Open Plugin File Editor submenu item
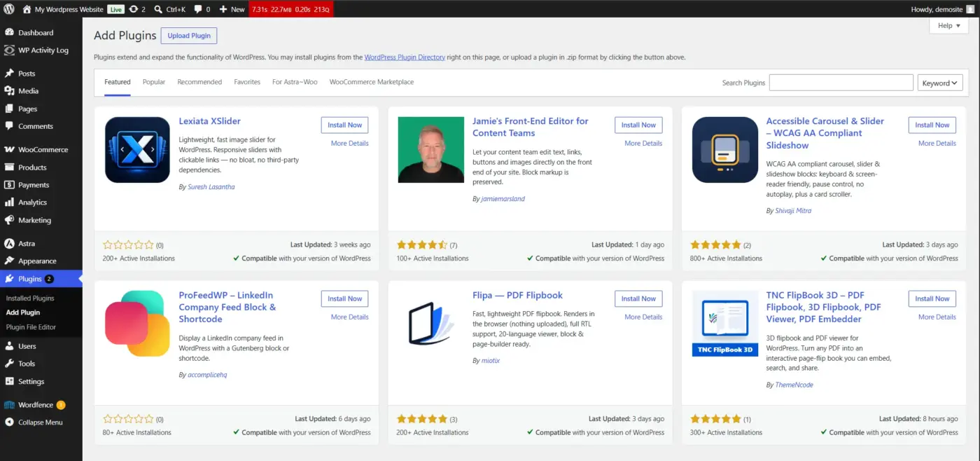 (x=31, y=327)
